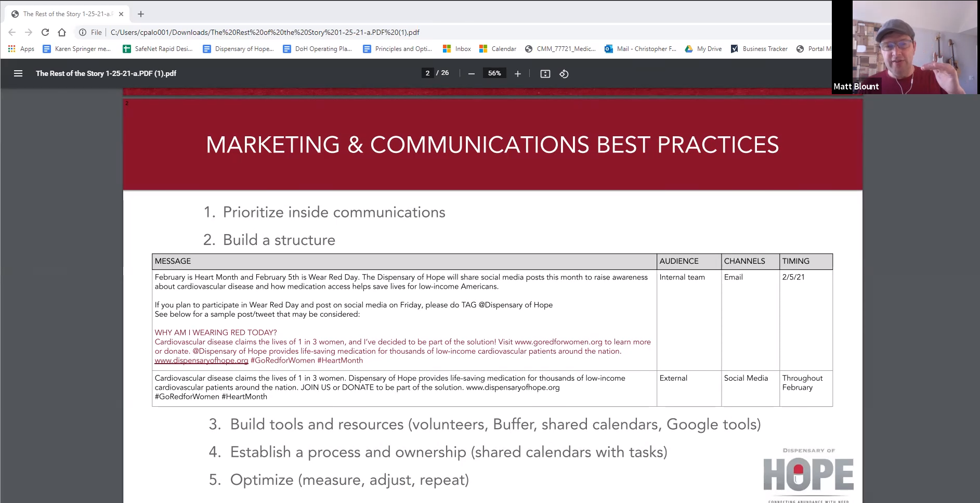Click the address bar file path
This screenshot has width=980, height=503.
pyautogui.click(x=265, y=32)
